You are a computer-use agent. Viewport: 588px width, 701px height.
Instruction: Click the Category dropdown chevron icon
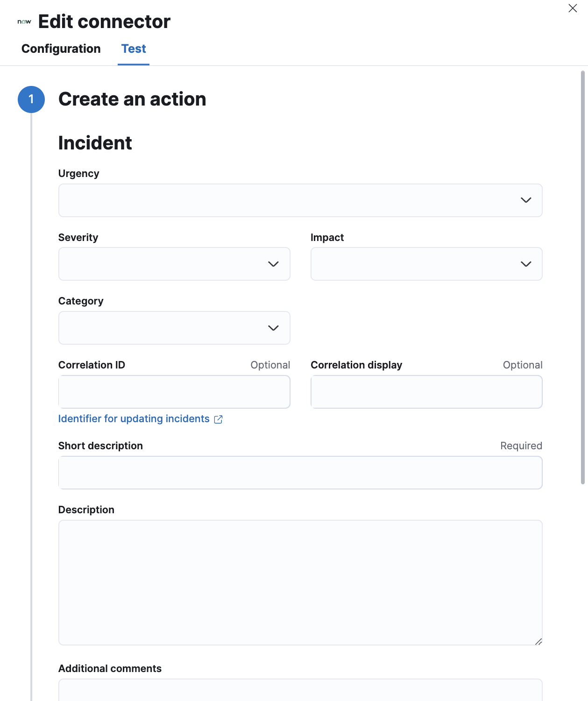274,328
